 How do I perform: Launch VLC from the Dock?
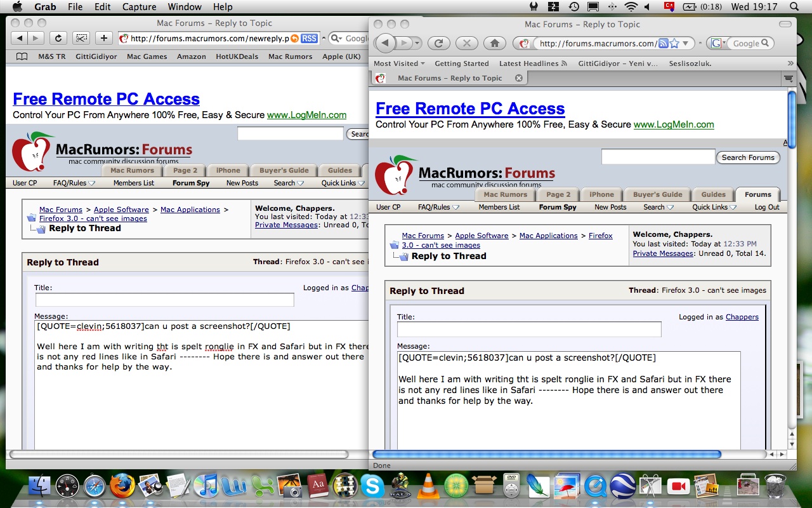(429, 486)
